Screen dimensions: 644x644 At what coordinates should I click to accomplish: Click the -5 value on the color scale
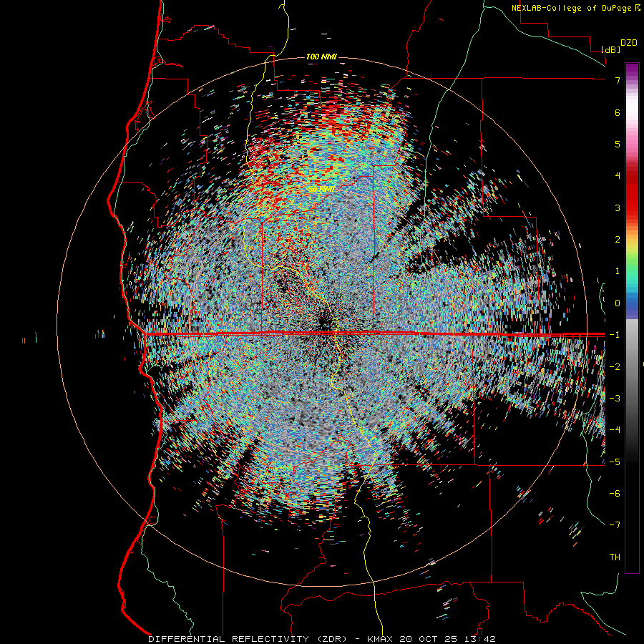(615, 462)
